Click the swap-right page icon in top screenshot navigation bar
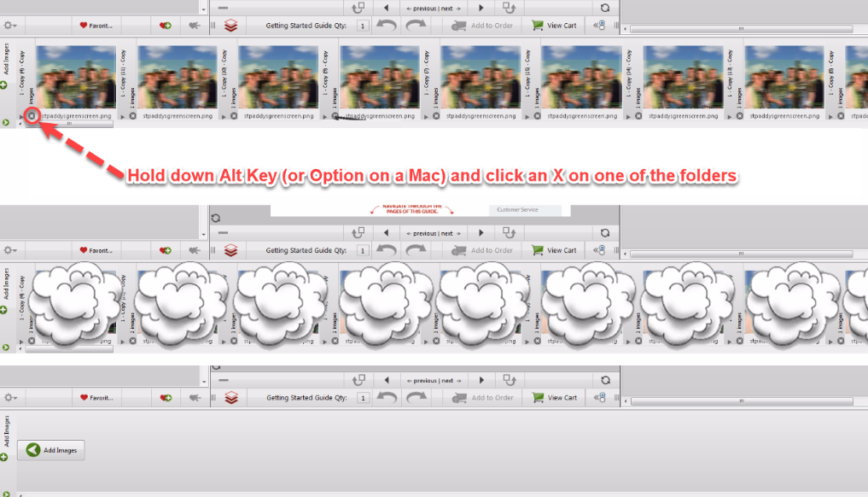This screenshot has width=868, height=497. click(x=509, y=8)
